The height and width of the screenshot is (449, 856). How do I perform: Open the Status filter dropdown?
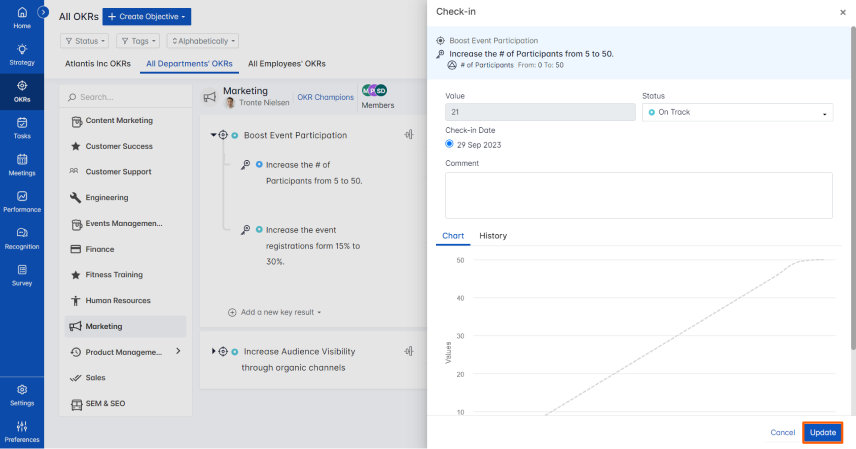point(85,41)
